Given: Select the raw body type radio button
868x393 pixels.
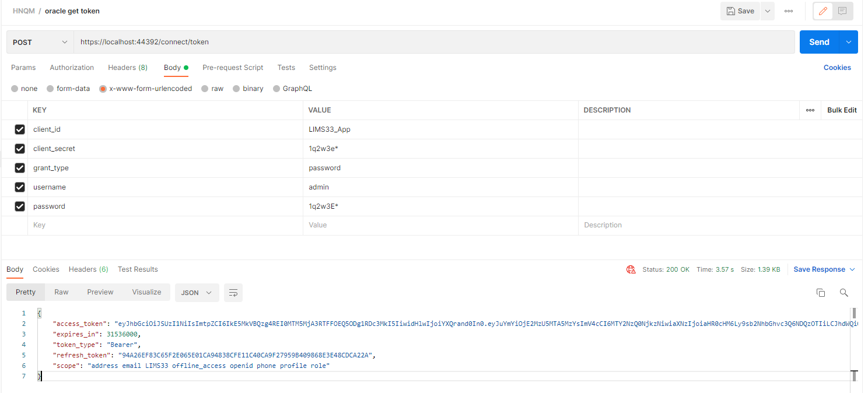Looking at the screenshot, I should click(204, 88).
